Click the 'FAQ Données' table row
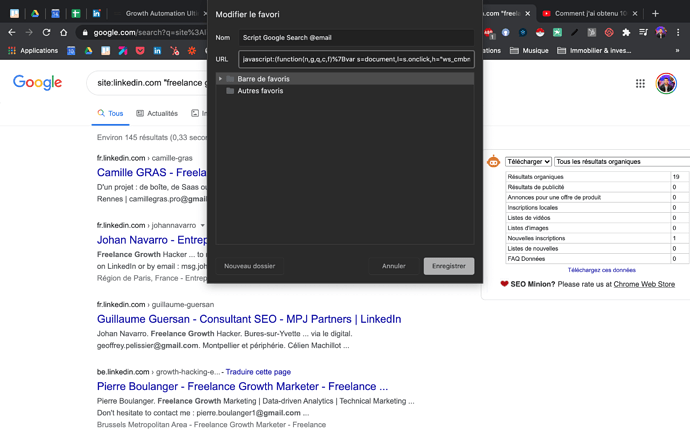 598,259
